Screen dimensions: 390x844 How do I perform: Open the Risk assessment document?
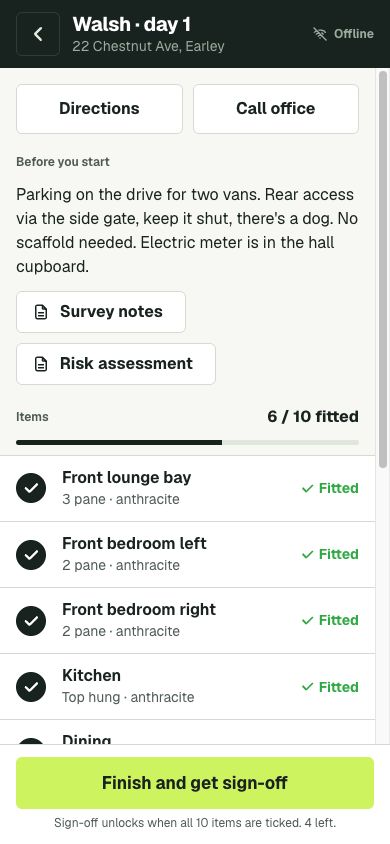tap(116, 364)
